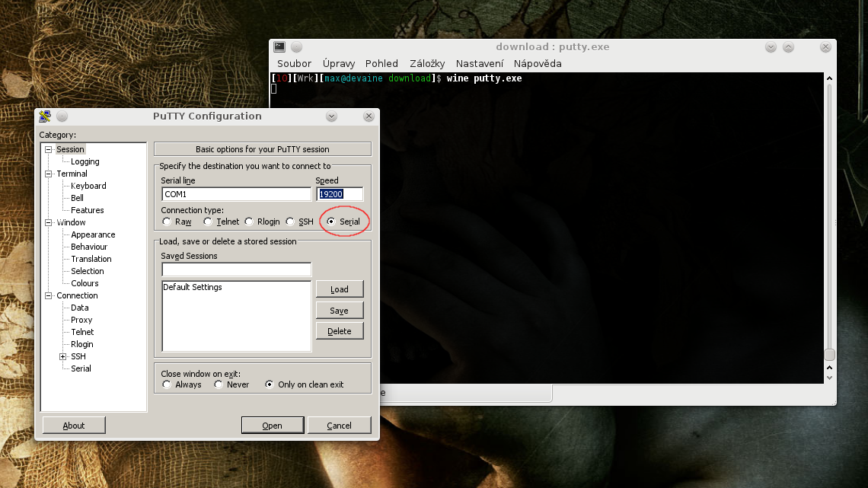
Task: Select the Data category
Action: [x=80, y=308]
